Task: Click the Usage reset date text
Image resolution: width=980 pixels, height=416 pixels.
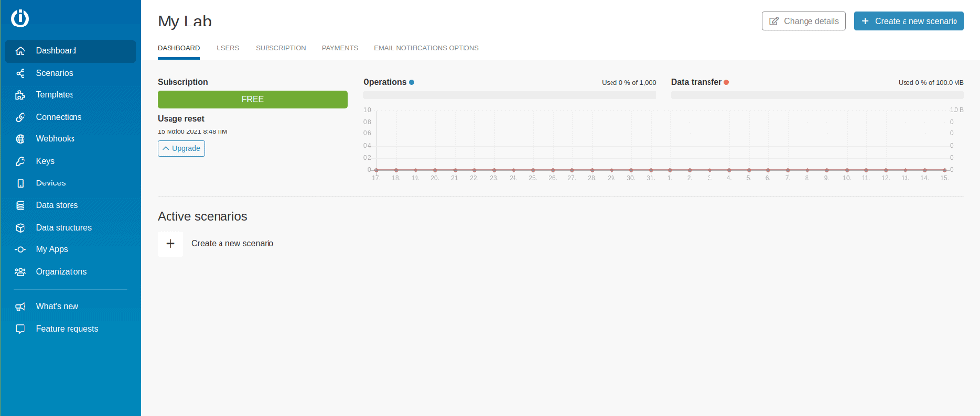Action: [192, 132]
